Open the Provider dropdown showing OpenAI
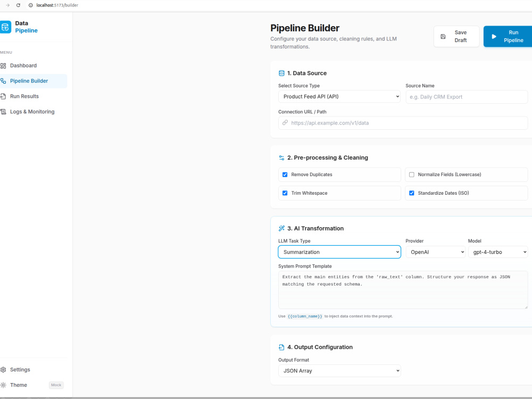 click(435, 252)
